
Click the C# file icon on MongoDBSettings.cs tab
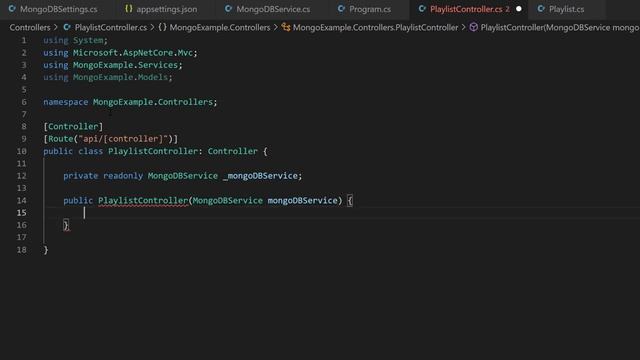12,9
